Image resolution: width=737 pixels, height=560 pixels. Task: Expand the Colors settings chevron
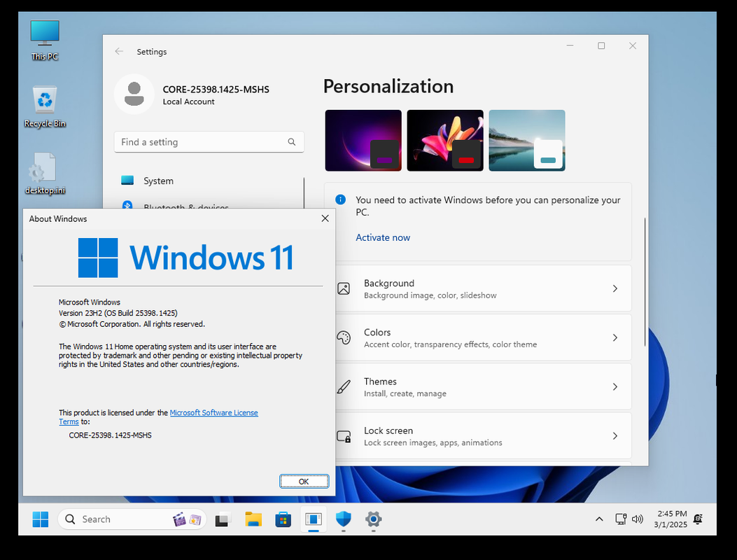(x=615, y=337)
